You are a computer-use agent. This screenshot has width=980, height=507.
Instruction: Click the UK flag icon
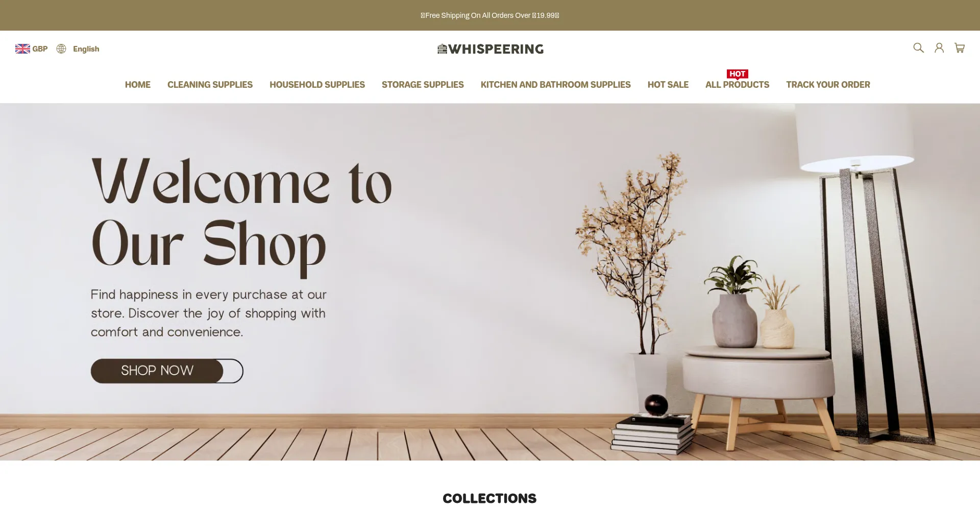[x=22, y=49]
